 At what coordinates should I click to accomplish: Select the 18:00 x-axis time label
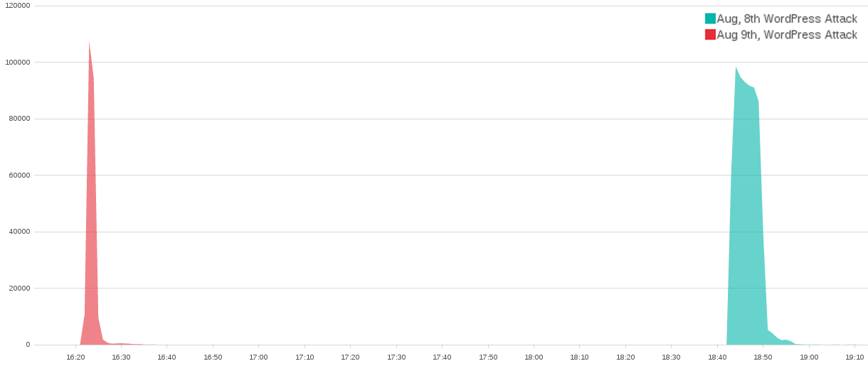click(534, 357)
